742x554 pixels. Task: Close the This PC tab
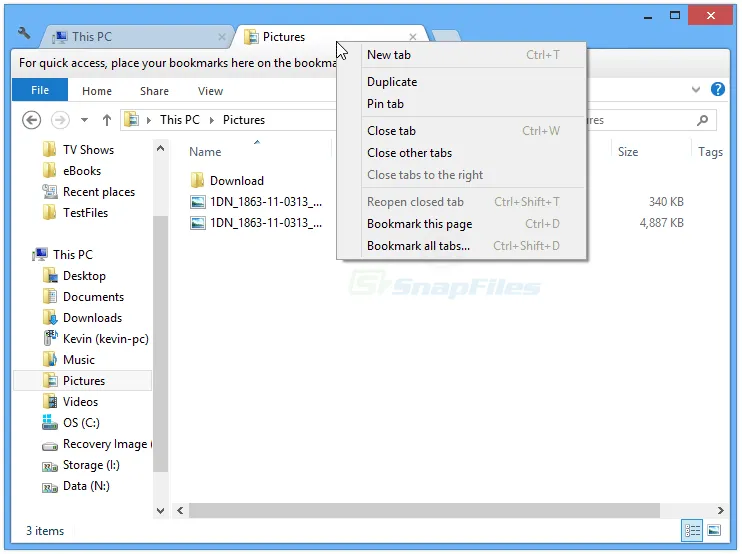pyautogui.click(x=221, y=37)
